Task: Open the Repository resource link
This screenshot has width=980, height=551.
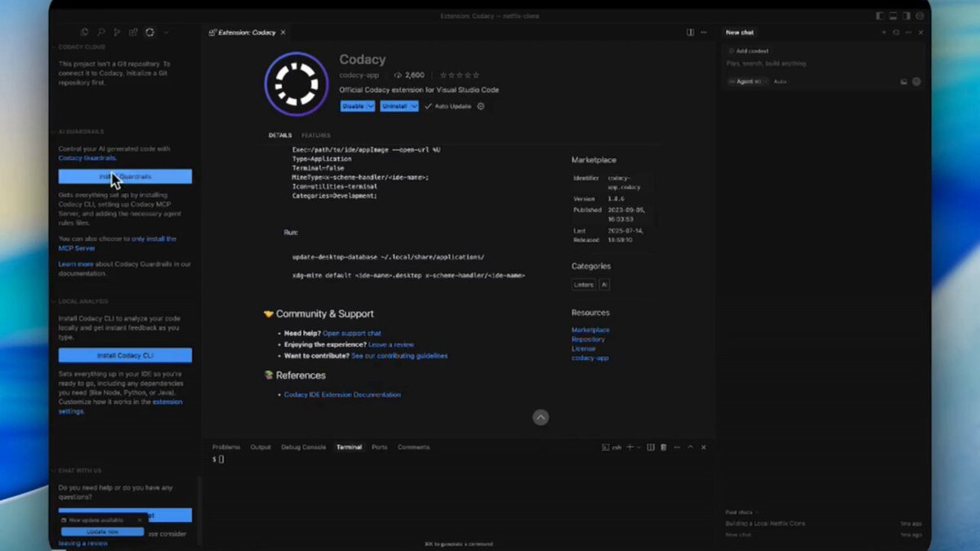Action: [x=588, y=339]
